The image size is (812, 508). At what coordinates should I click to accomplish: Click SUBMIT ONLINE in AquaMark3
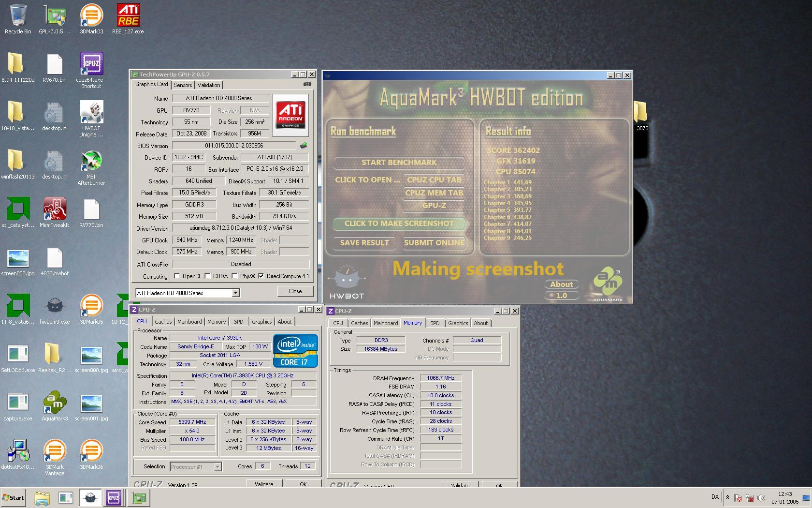pyautogui.click(x=434, y=243)
